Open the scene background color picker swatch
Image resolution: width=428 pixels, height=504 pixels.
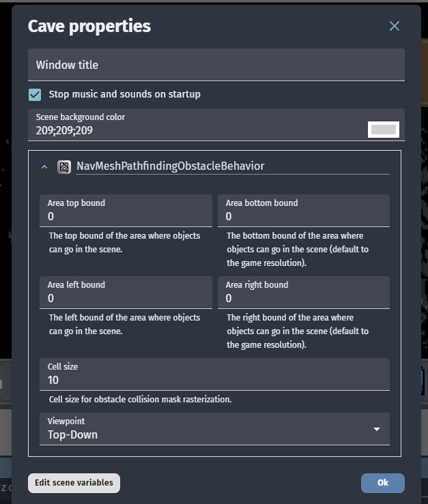pyautogui.click(x=383, y=129)
